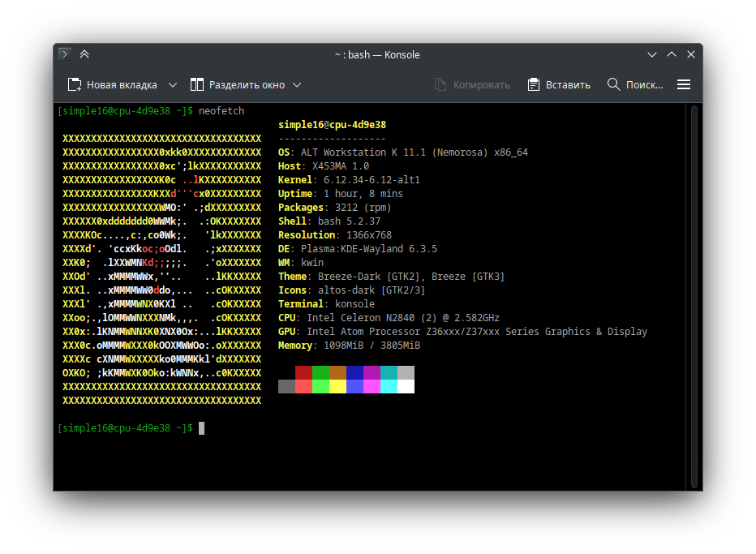
Task: Click the Konsole app icon in the title bar
Action: [65, 54]
